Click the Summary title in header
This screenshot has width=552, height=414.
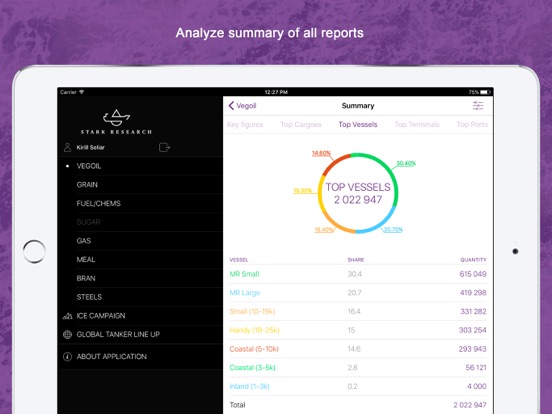tap(358, 106)
